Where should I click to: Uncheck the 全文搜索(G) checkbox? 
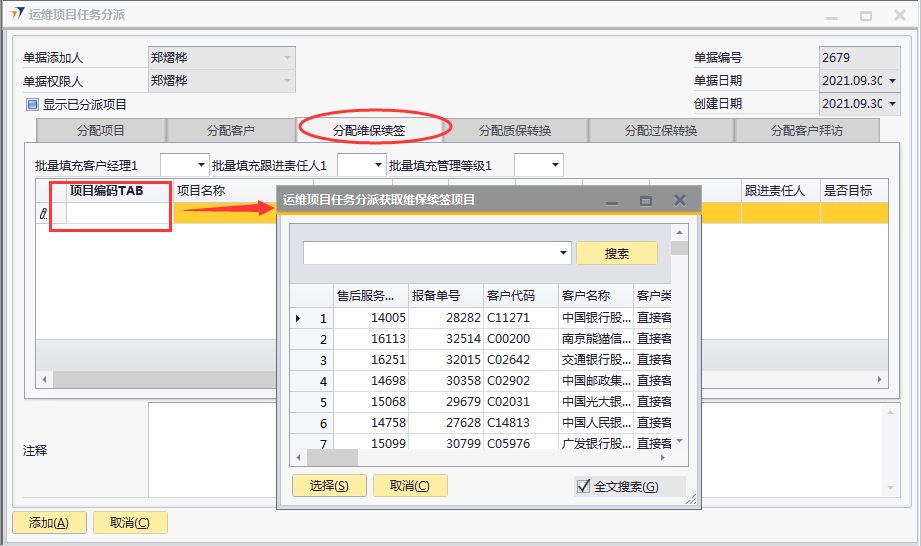click(x=584, y=486)
